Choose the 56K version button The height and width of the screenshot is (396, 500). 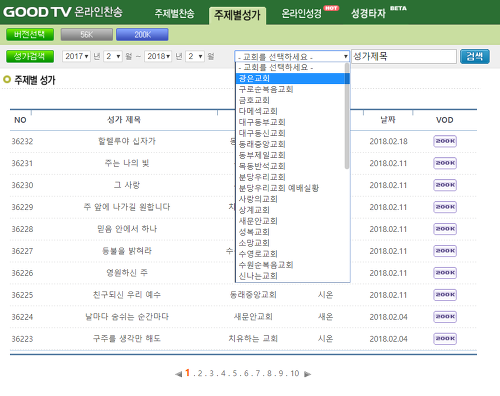point(87,35)
